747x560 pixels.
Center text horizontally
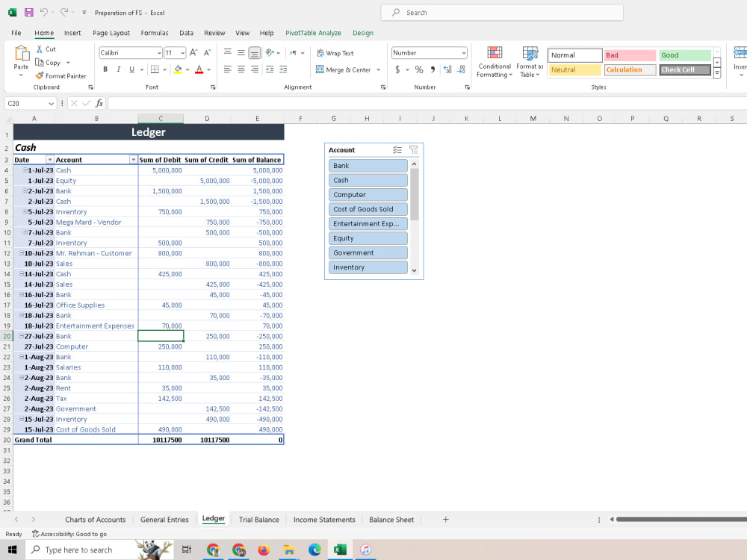tap(241, 69)
